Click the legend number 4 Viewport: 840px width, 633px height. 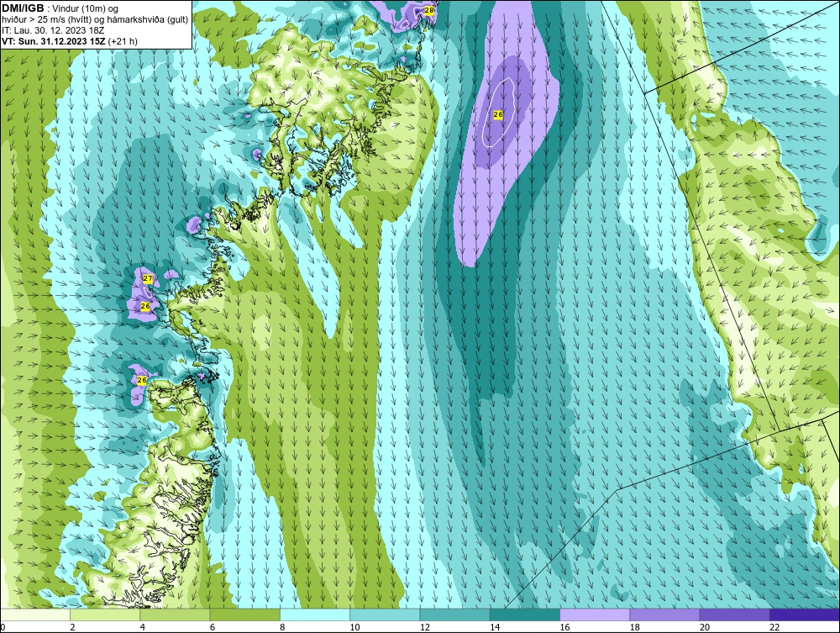pos(143,627)
